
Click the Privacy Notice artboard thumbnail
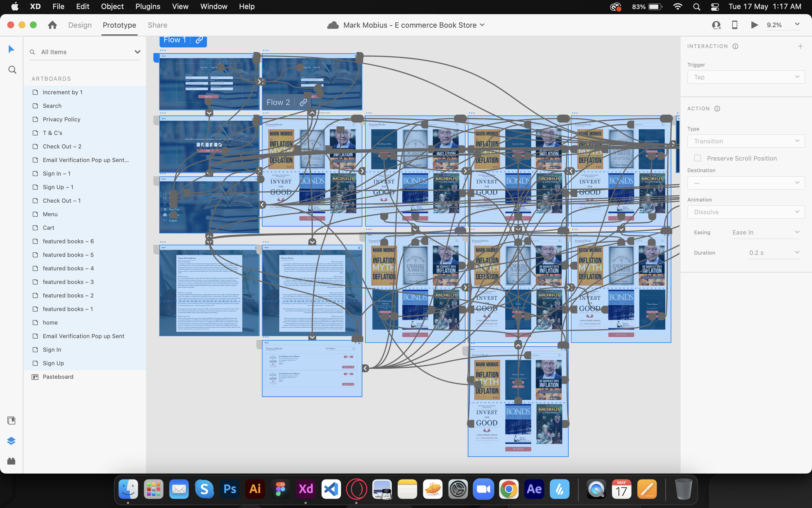pyautogui.click(x=312, y=290)
